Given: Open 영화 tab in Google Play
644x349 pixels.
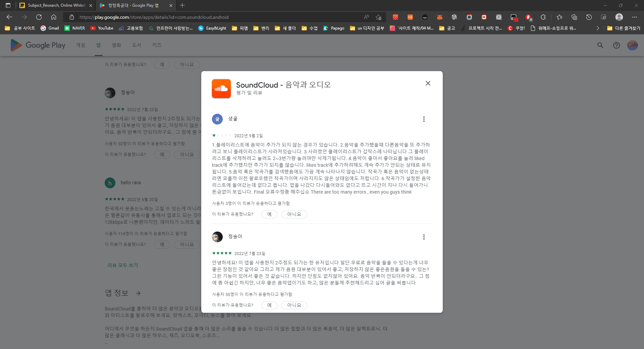Looking at the screenshot, I should 116,45.
